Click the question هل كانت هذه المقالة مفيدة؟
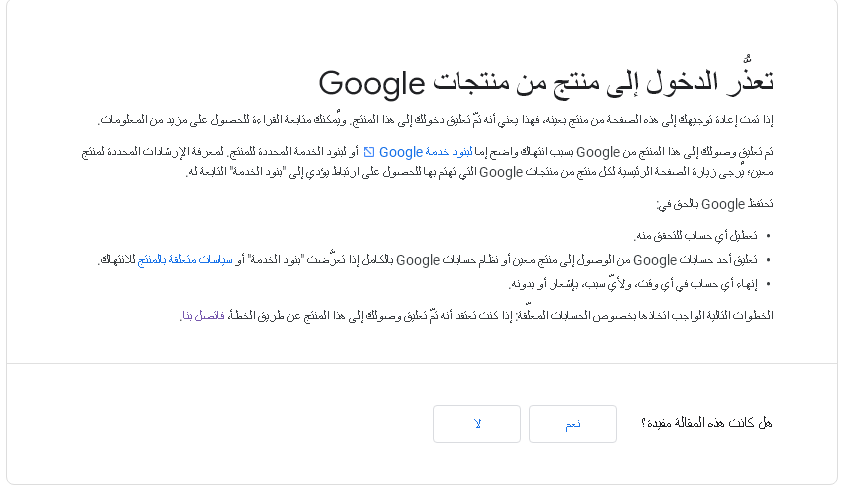841x495 pixels. click(706, 423)
